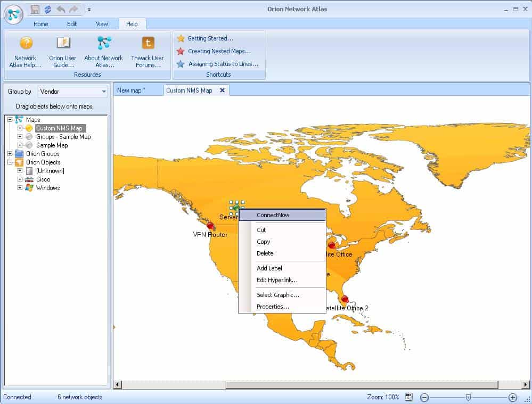
Task: Click the Orion Objects icon
Action: coord(19,162)
